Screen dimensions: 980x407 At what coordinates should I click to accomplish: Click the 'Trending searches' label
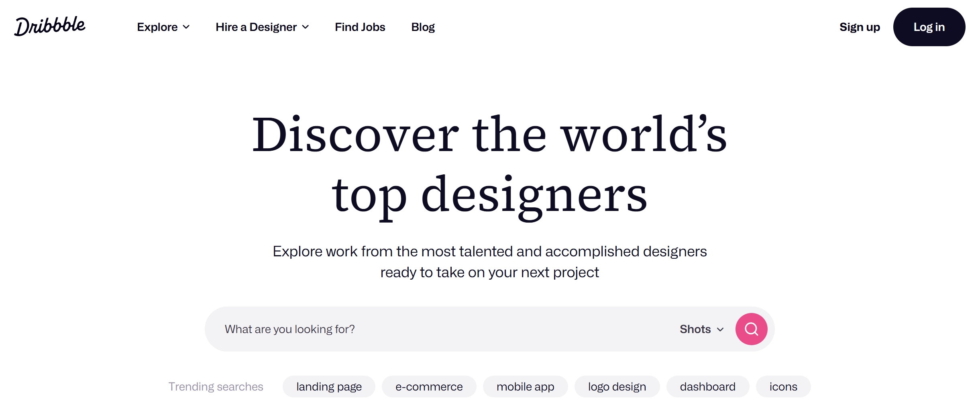[x=216, y=387]
